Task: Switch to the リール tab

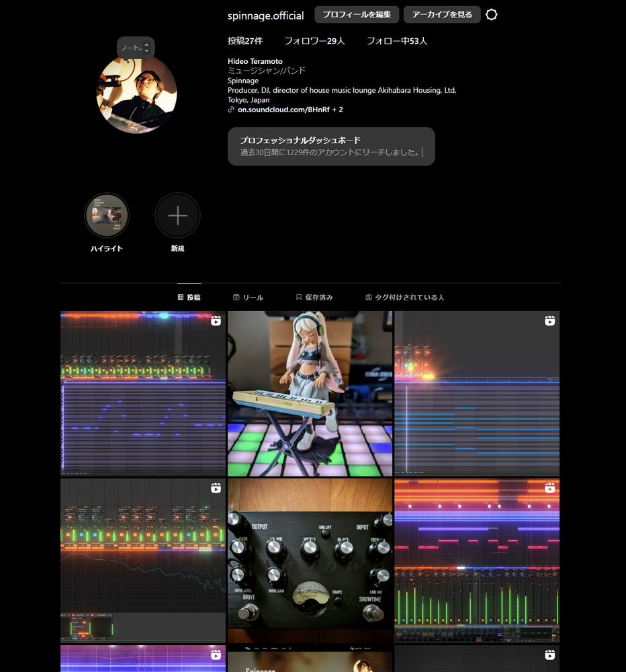Action: [248, 298]
